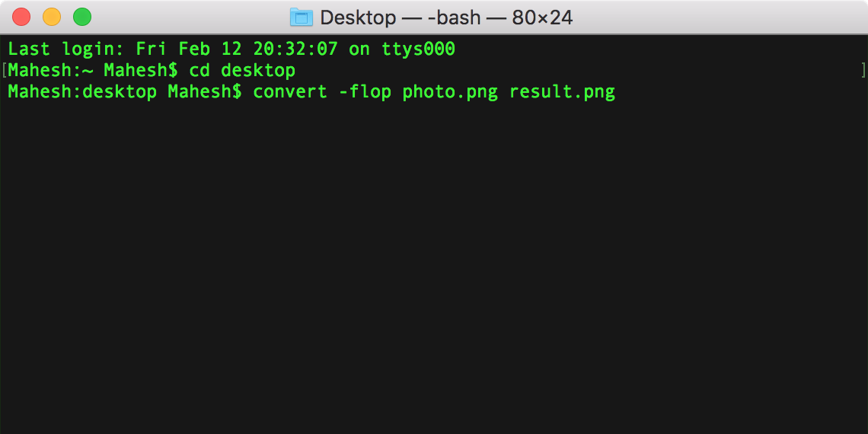This screenshot has height=434, width=868.
Task: Click the "Mahesh:desktop Mahesh$" prompt text
Action: (125, 92)
